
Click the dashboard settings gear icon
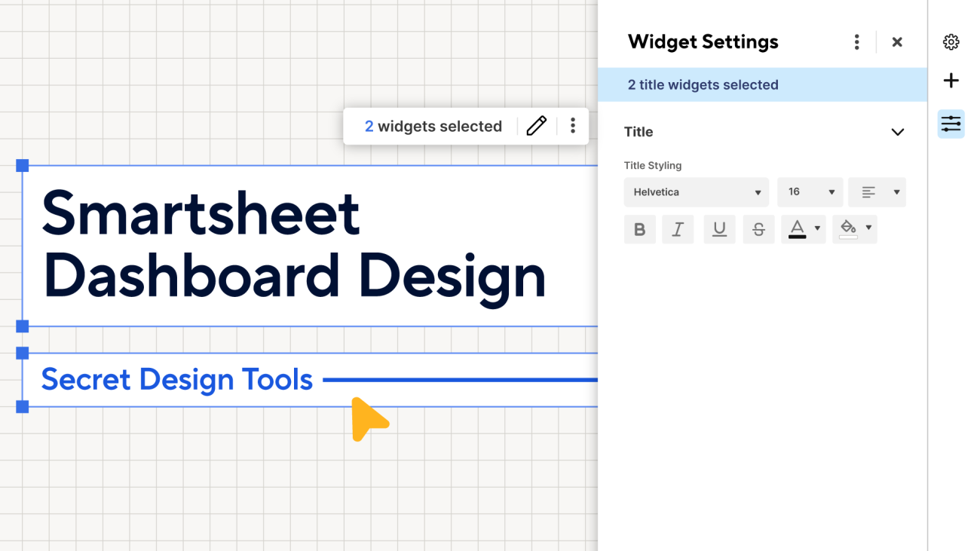coord(951,42)
